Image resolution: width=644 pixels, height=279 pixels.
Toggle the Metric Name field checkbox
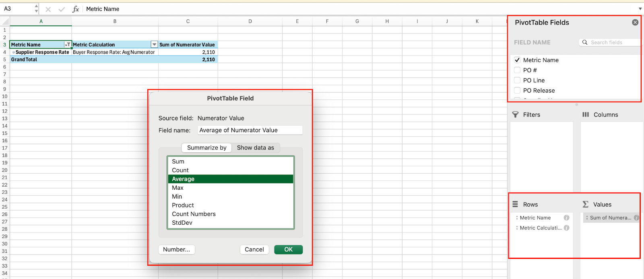pos(517,60)
